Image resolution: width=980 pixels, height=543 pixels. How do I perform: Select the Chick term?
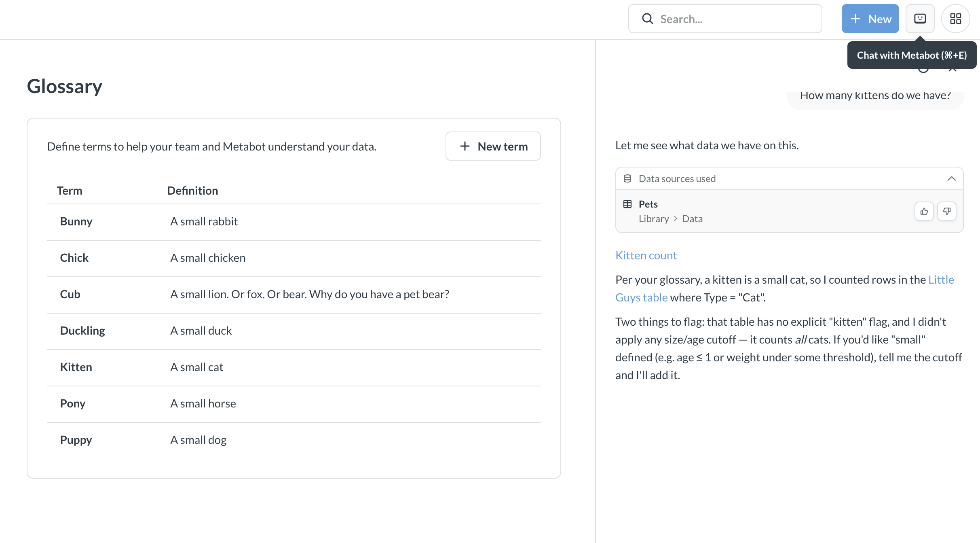(74, 258)
